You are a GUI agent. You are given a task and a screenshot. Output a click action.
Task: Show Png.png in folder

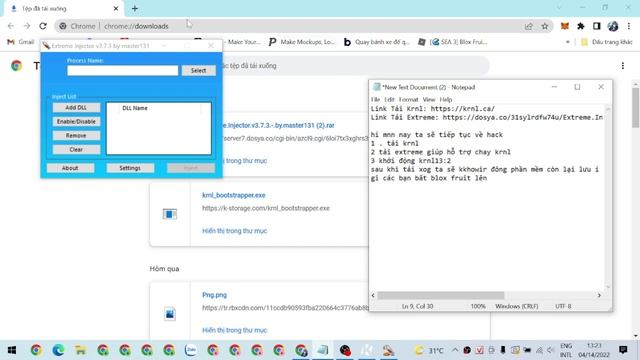[234, 330]
